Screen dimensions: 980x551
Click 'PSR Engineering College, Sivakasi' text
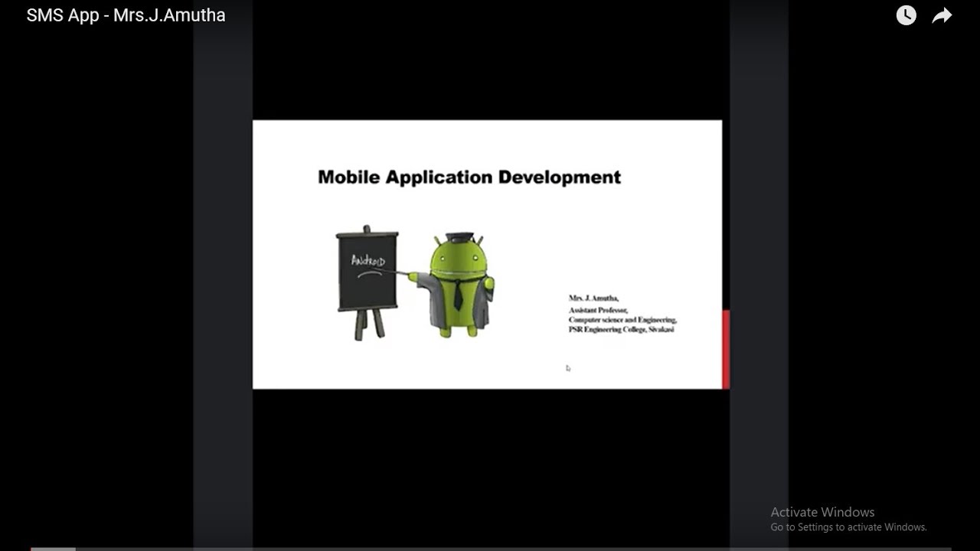point(621,329)
